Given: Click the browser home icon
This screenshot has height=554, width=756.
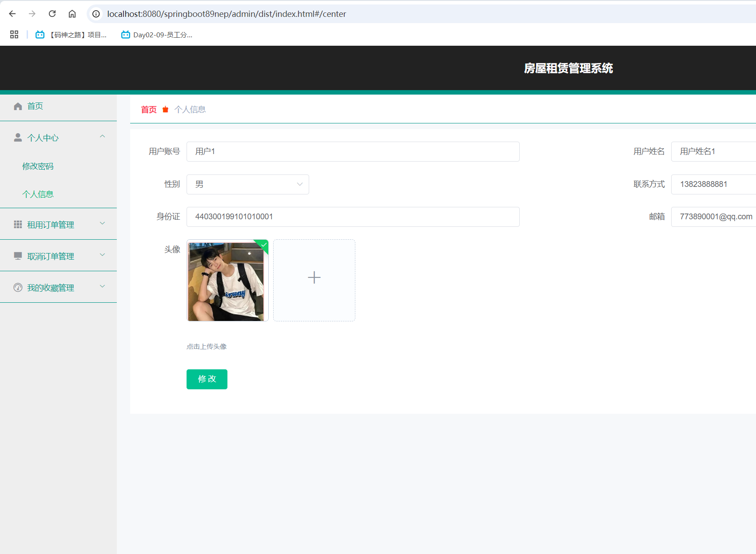Looking at the screenshot, I should pyautogui.click(x=72, y=14).
